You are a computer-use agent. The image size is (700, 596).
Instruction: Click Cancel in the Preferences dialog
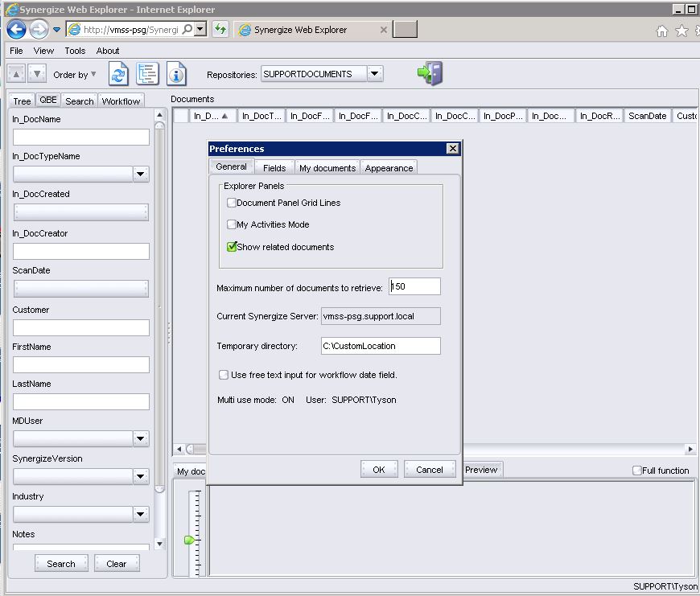[x=430, y=469]
